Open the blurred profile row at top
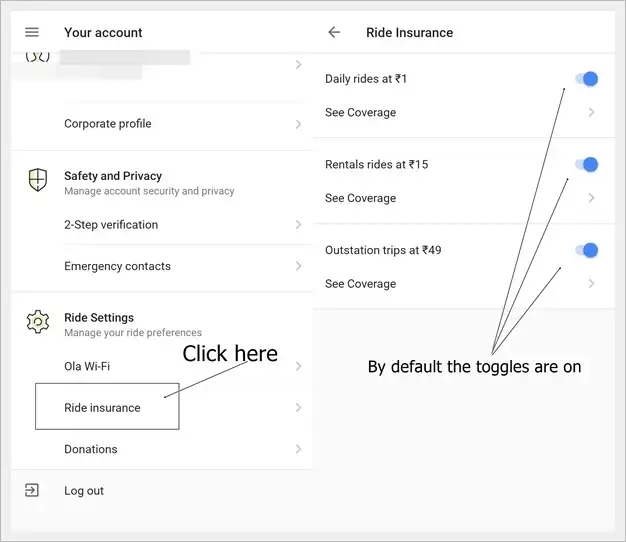 click(162, 65)
